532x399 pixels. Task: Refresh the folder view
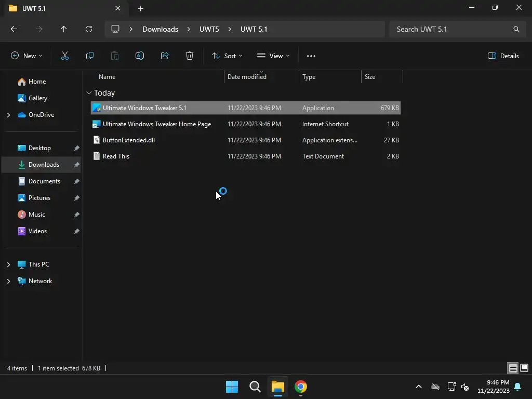pos(89,29)
